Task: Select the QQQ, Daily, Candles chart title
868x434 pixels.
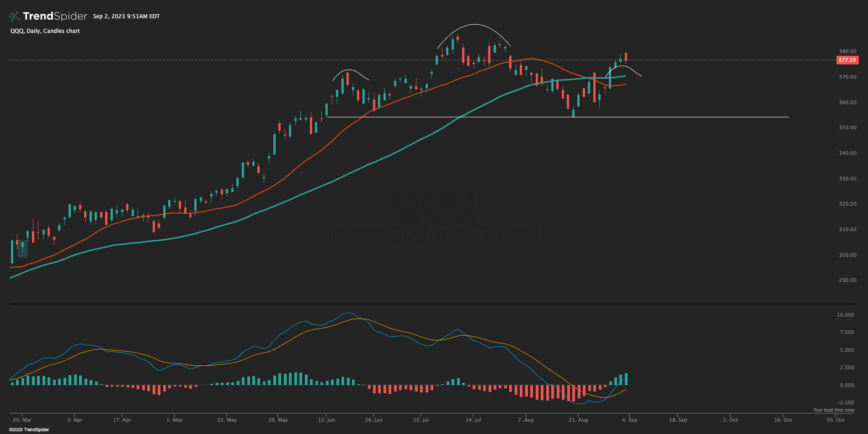Action: pyautogui.click(x=45, y=31)
